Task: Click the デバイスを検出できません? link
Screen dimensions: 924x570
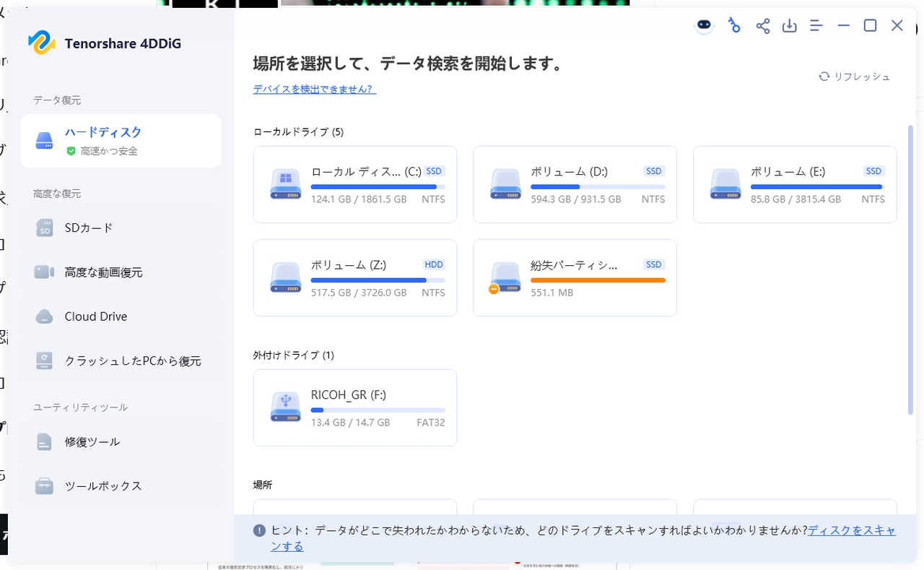Action: 315,89
